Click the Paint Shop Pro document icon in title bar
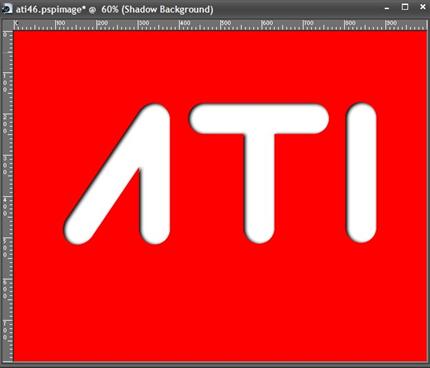Image resolution: width=430 pixels, height=368 pixels. 7,9
